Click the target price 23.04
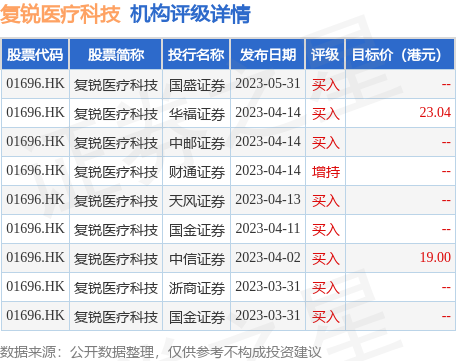Image resolution: width=456 pixels, height=361 pixels. click(x=435, y=112)
